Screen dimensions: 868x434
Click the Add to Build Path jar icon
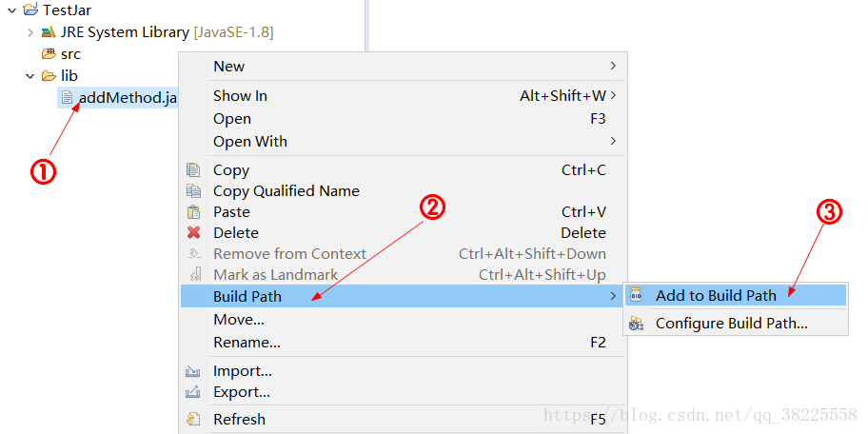coord(636,295)
